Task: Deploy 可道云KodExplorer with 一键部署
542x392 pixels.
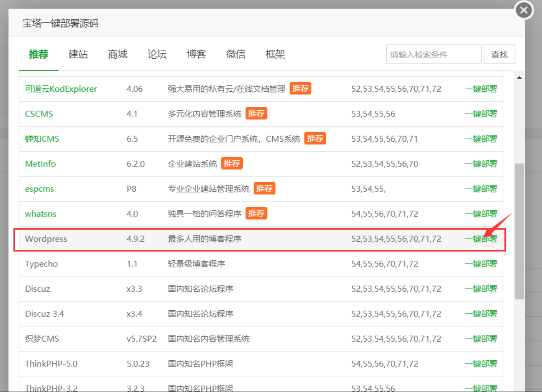Action: coord(481,89)
